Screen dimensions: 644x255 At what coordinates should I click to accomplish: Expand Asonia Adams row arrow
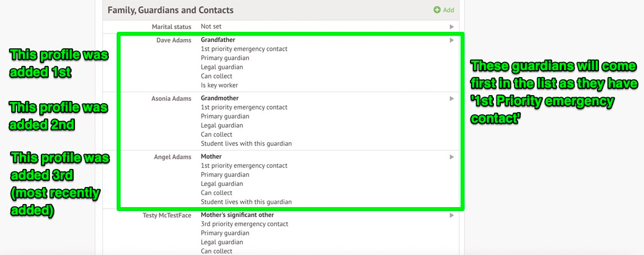(x=451, y=98)
